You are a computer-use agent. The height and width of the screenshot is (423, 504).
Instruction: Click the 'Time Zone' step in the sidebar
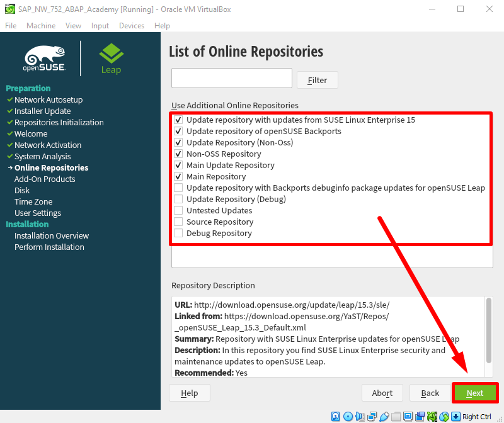(x=33, y=201)
